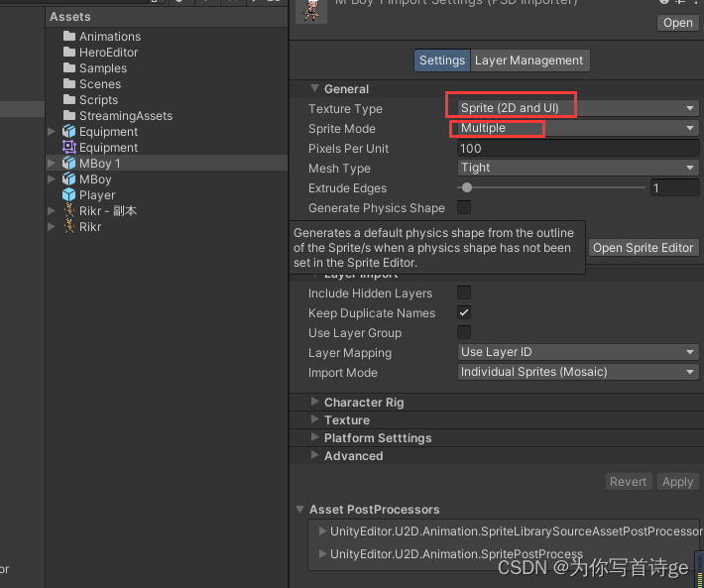
Task: Expand the Platform Setttings section
Action: (x=314, y=437)
